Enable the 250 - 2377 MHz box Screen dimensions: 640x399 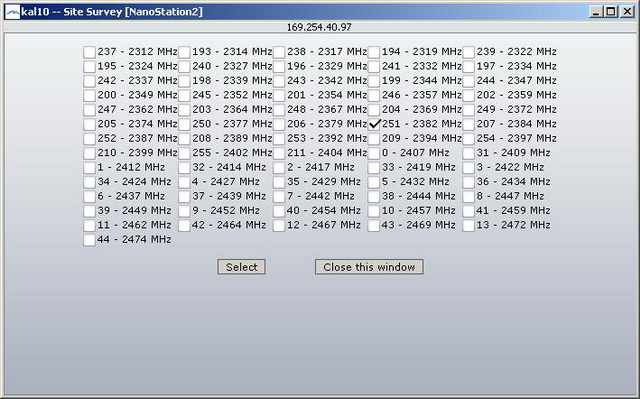pos(184,124)
